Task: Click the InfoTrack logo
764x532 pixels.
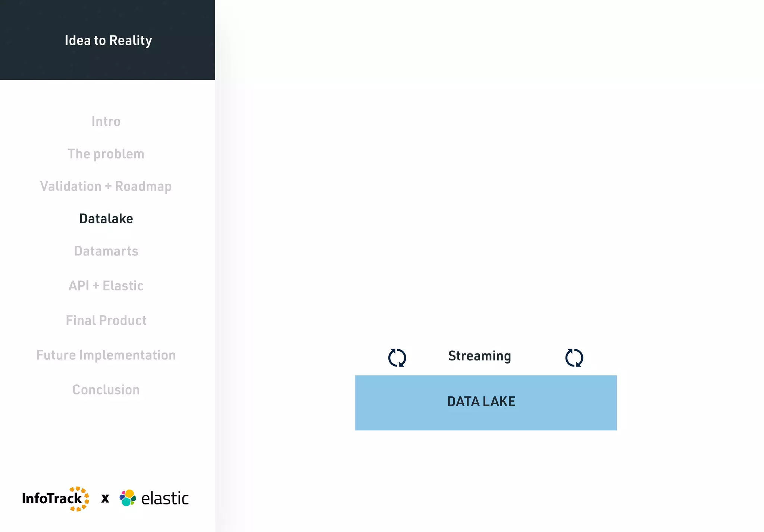Action: (x=55, y=498)
